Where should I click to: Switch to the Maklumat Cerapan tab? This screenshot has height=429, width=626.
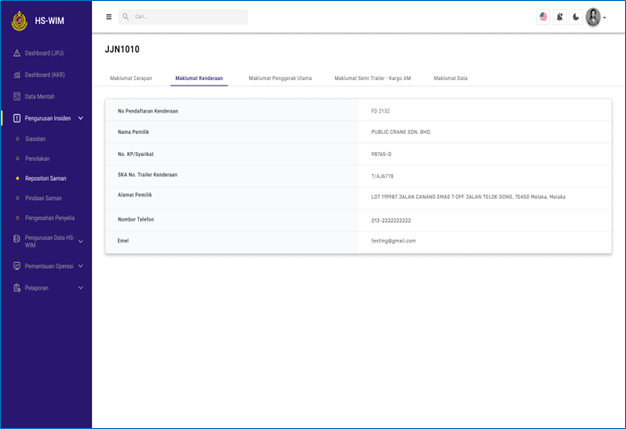[131, 78]
